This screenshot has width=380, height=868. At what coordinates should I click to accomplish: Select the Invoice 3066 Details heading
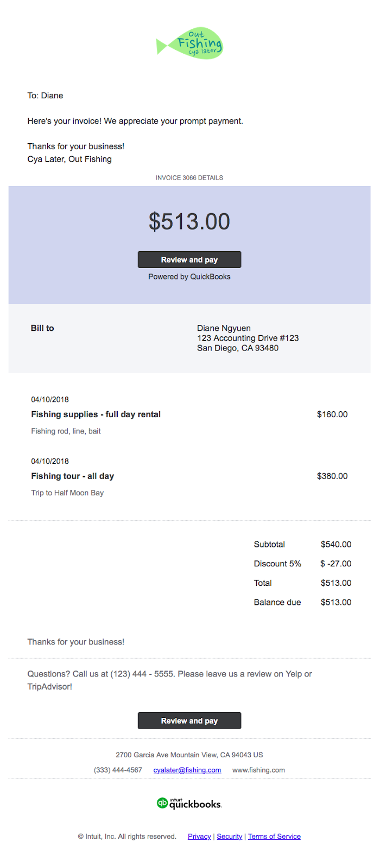point(189,178)
